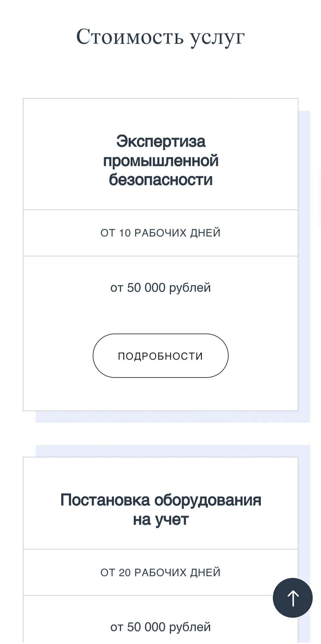Click the word "промышленной" in the card title

click(x=160, y=161)
